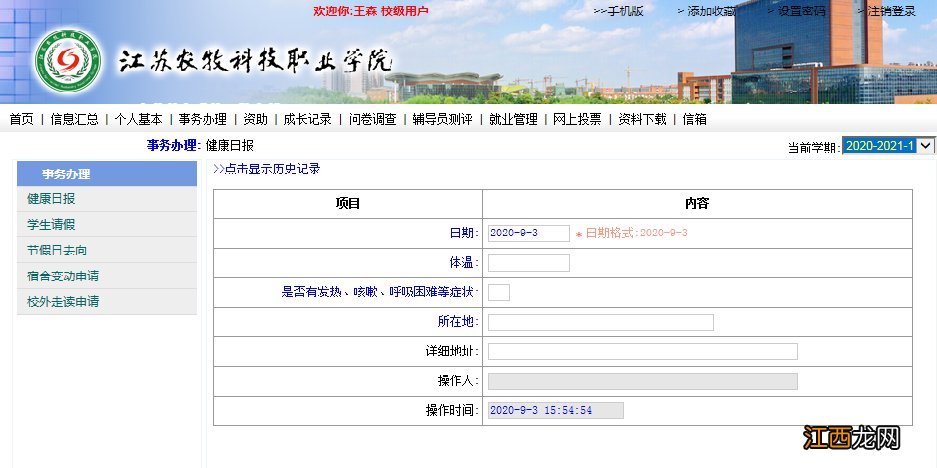Click the 体温 temperature input field
The height and width of the screenshot is (468, 937).
coord(529,262)
